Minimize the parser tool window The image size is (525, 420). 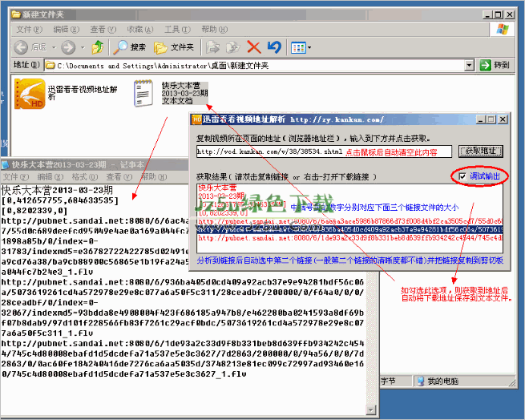[x=481, y=119]
